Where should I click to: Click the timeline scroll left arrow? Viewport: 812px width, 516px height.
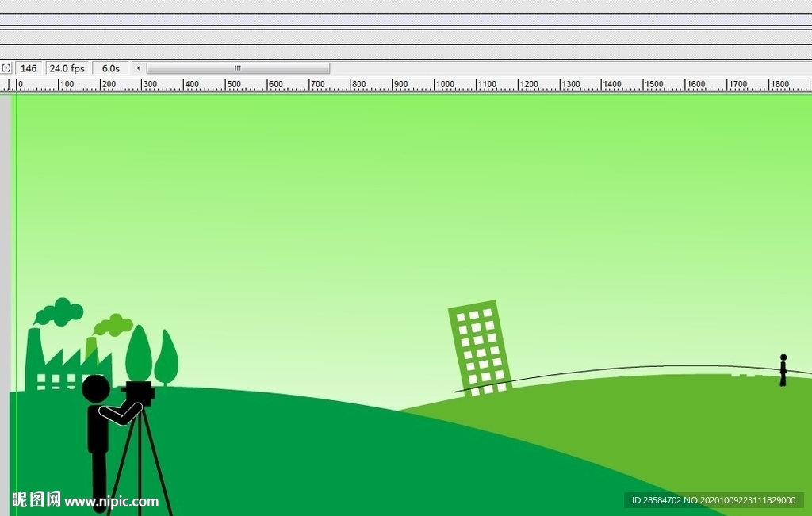(x=138, y=68)
